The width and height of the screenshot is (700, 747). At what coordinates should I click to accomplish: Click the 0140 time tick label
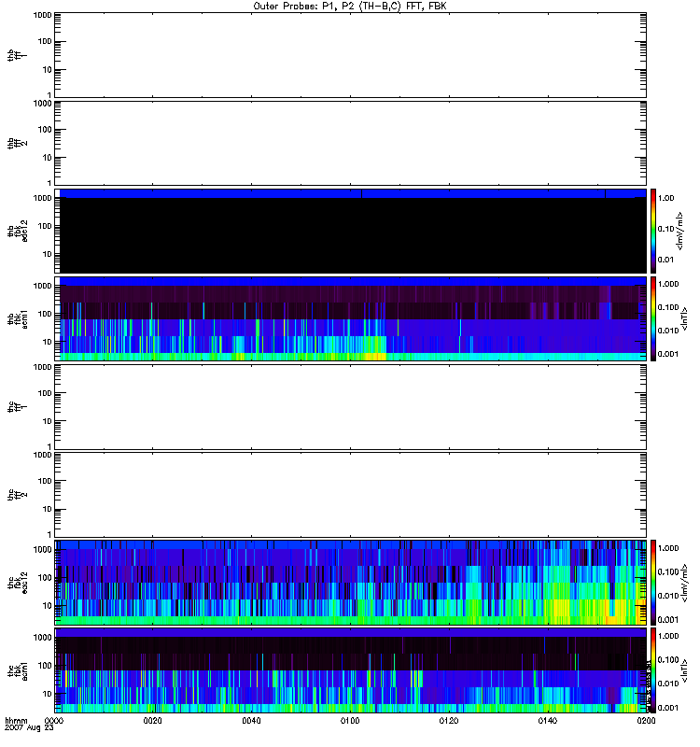(547, 722)
